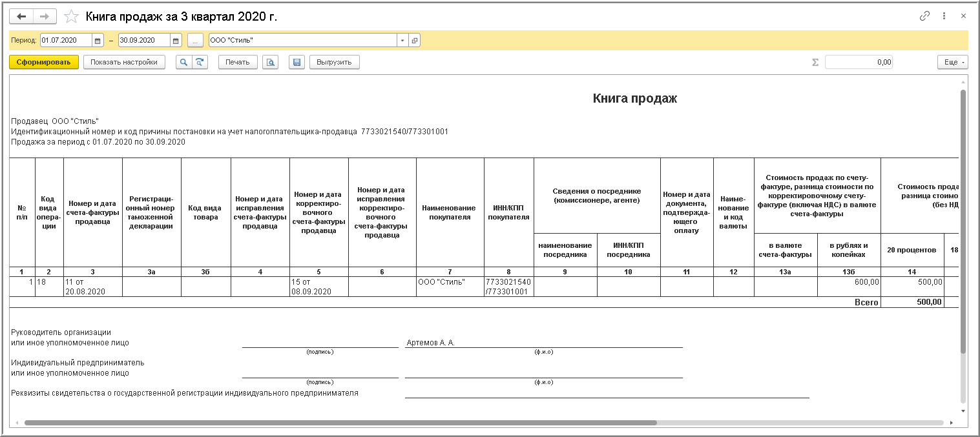
Task: Open the three-dots window menu
Action: (x=944, y=16)
